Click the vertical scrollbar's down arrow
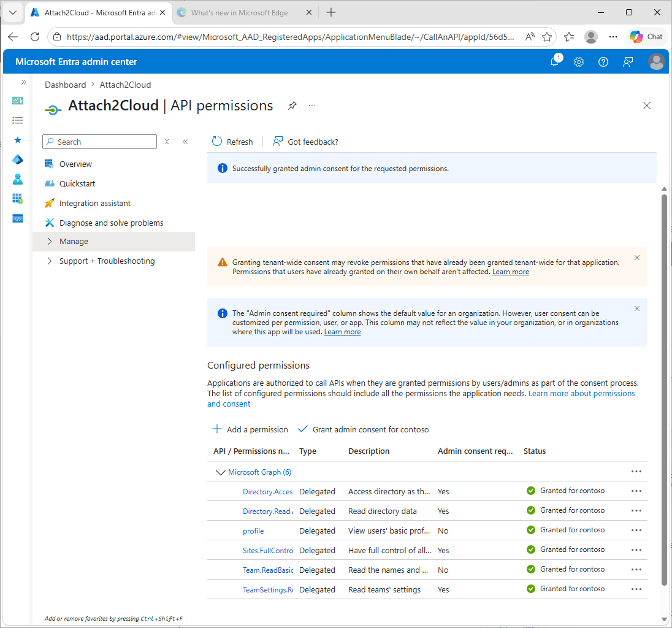 pos(664,619)
